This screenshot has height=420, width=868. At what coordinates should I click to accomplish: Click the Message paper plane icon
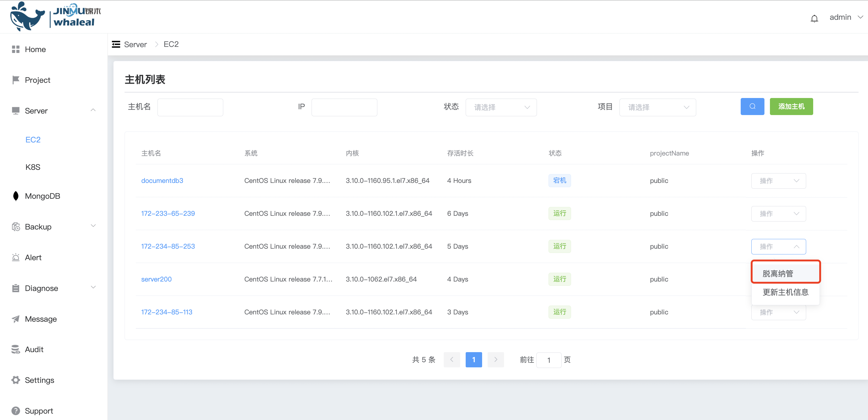[x=16, y=319]
